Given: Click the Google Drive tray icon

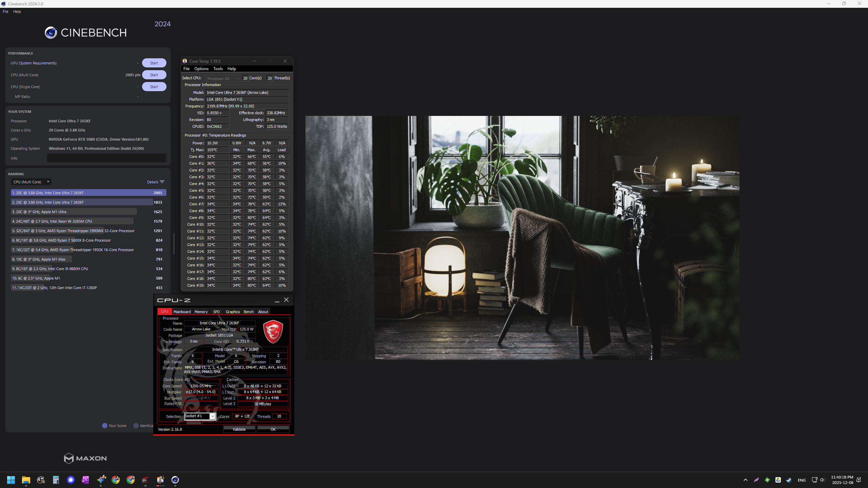Looking at the screenshot, I should tap(778, 480).
